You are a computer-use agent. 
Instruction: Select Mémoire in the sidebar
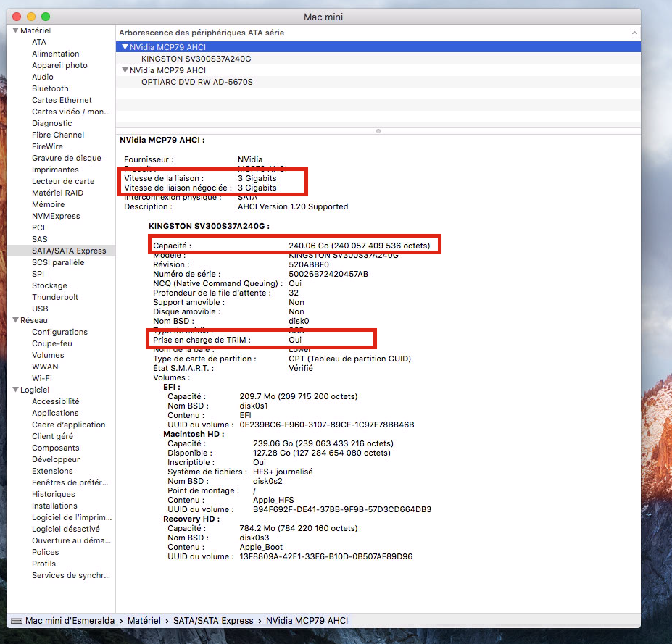coord(48,204)
